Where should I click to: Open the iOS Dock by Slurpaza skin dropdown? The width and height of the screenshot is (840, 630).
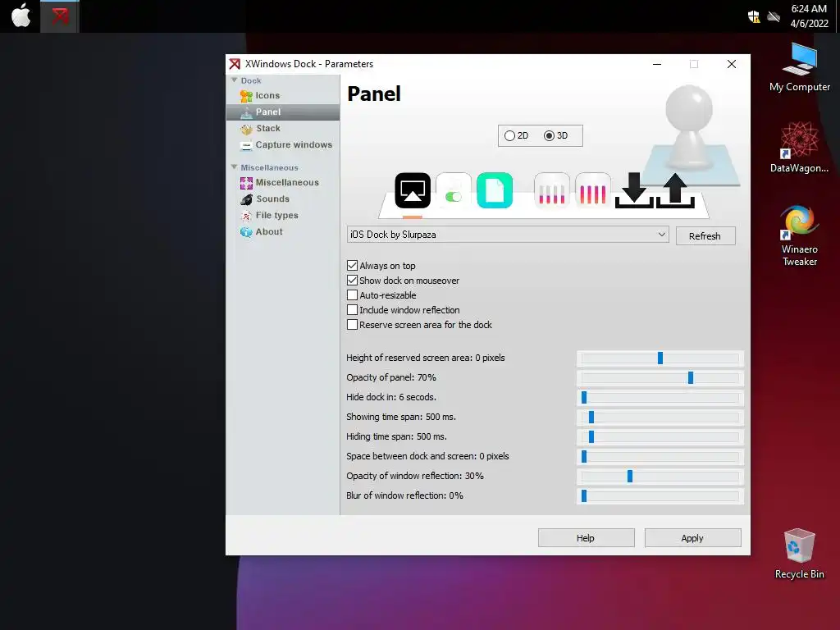click(x=508, y=235)
